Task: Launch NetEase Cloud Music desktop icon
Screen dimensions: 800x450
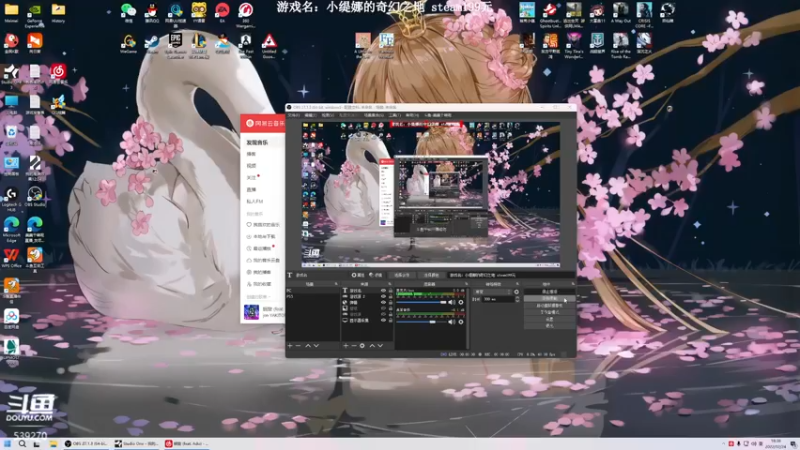Action: pyautogui.click(x=58, y=74)
